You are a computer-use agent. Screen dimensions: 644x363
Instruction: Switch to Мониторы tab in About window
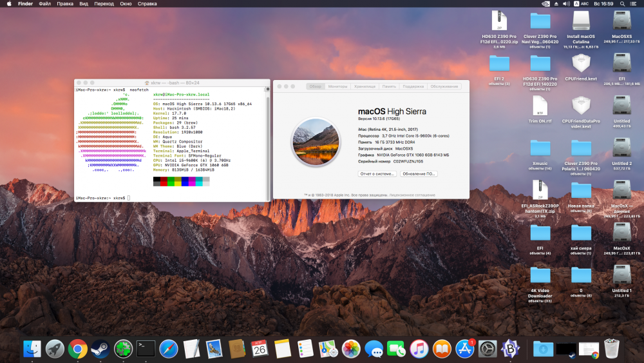[337, 86]
